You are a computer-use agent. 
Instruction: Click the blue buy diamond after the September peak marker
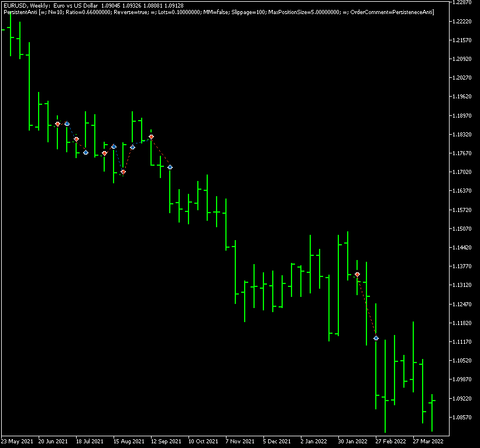click(x=170, y=167)
